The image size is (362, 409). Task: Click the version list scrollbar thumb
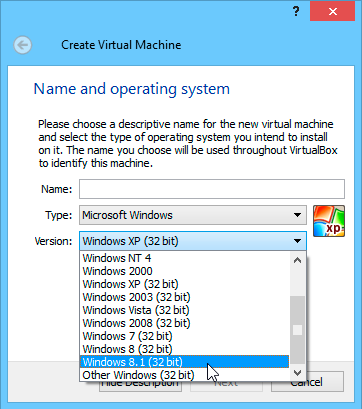tap(297, 330)
